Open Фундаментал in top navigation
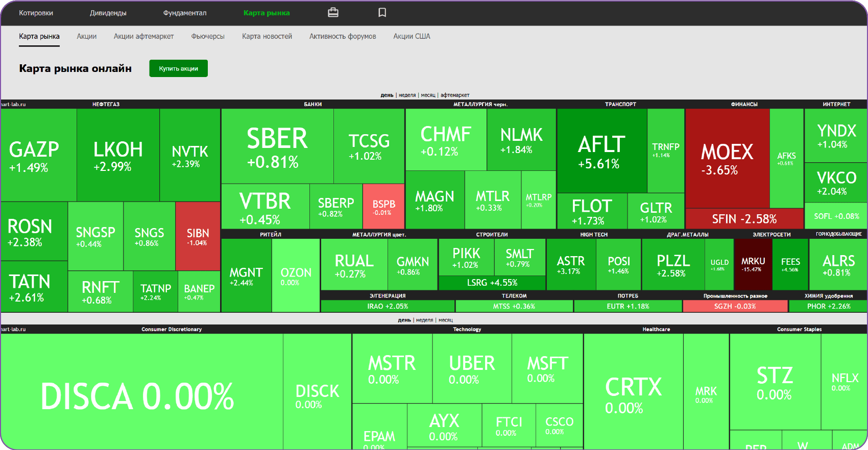 pyautogui.click(x=185, y=13)
